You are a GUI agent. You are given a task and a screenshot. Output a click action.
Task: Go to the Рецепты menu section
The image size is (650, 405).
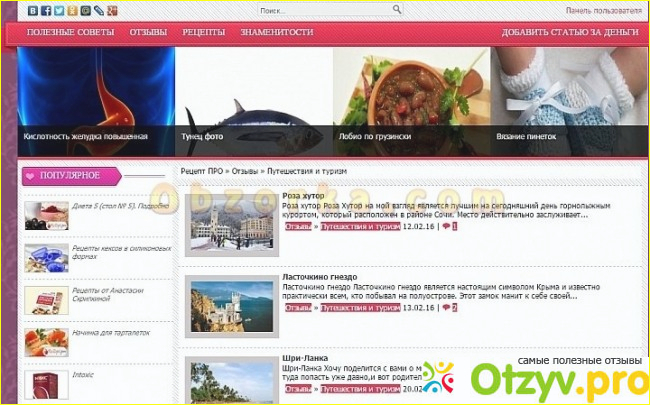203,32
